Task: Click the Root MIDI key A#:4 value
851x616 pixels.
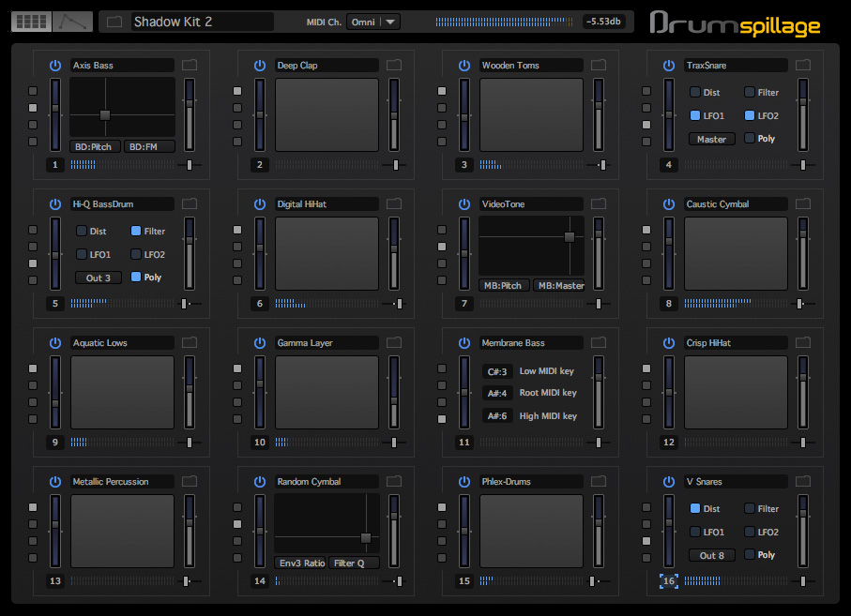Action: [x=497, y=393]
